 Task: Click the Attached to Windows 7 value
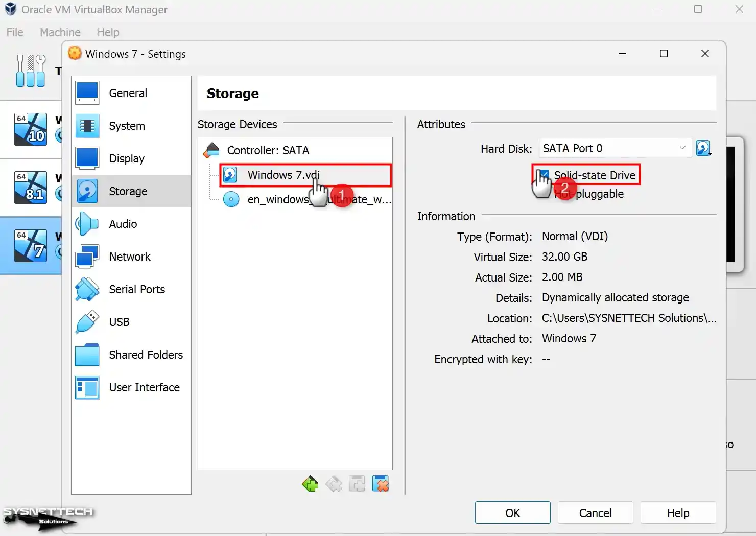pos(569,338)
